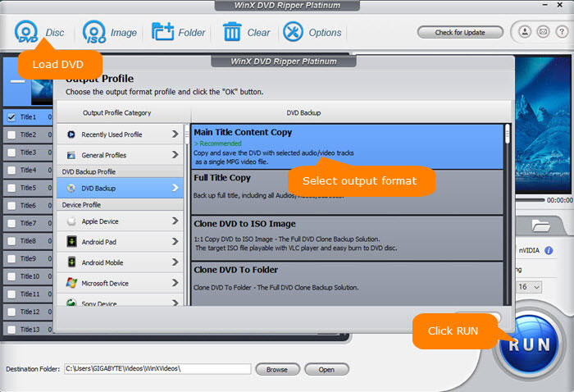Open the destination folder

326,369
